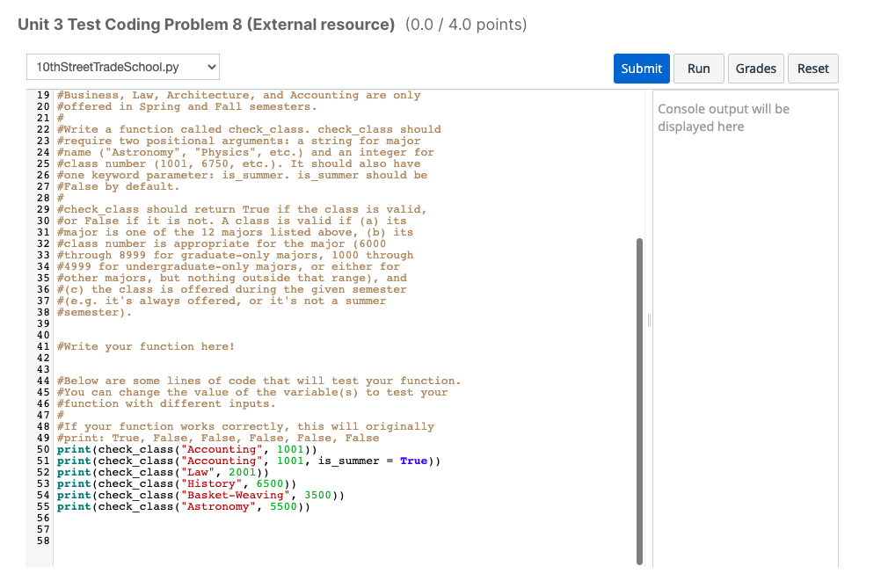Click line number 58 in the gutter
The height and width of the screenshot is (588, 881).
43,541
